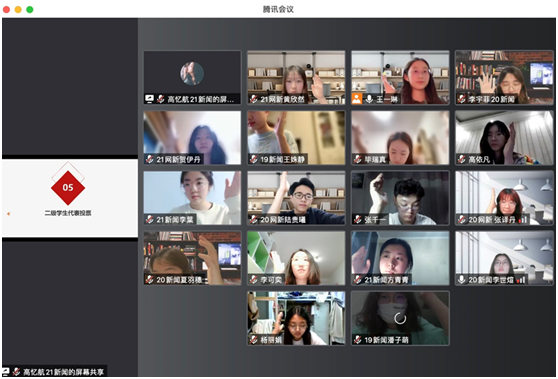Click the screen-share icon on 高忆航21新闻 tile
Screen dimensions: 558x379
pos(149,99)
